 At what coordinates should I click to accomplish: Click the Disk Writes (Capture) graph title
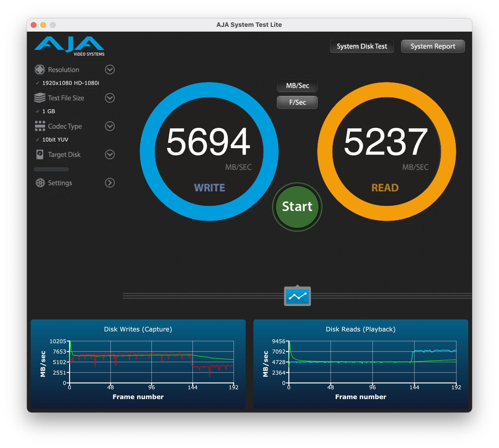(x=138, y=329)
